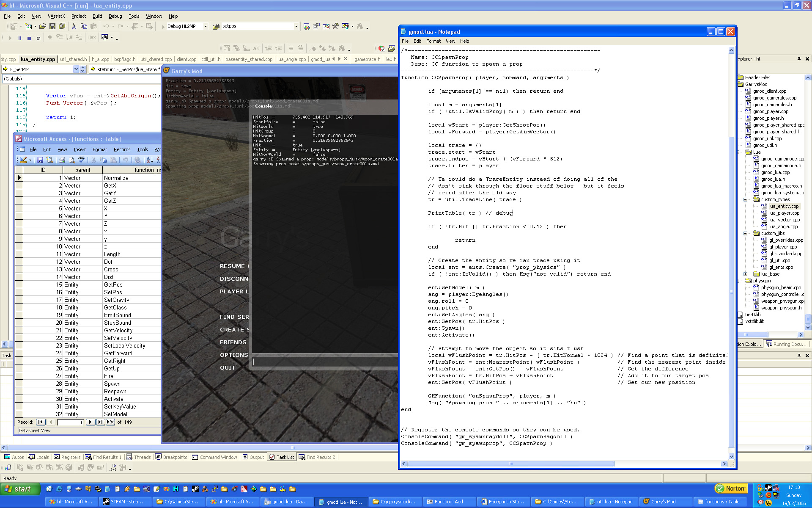Close active document tab with X button
Viewport: 812px width, 508px height.
click(x=346, y=59)
